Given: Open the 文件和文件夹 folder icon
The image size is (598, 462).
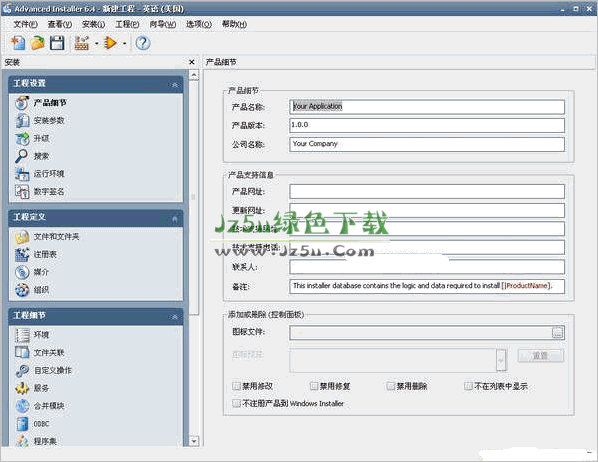Looking at the screenshot, I should point(22,237).
